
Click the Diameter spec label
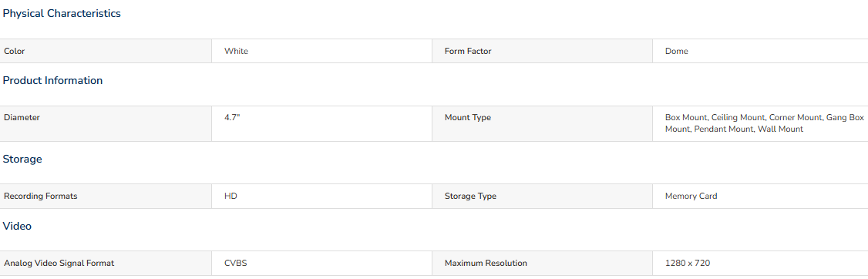click(x=22, y=117)
